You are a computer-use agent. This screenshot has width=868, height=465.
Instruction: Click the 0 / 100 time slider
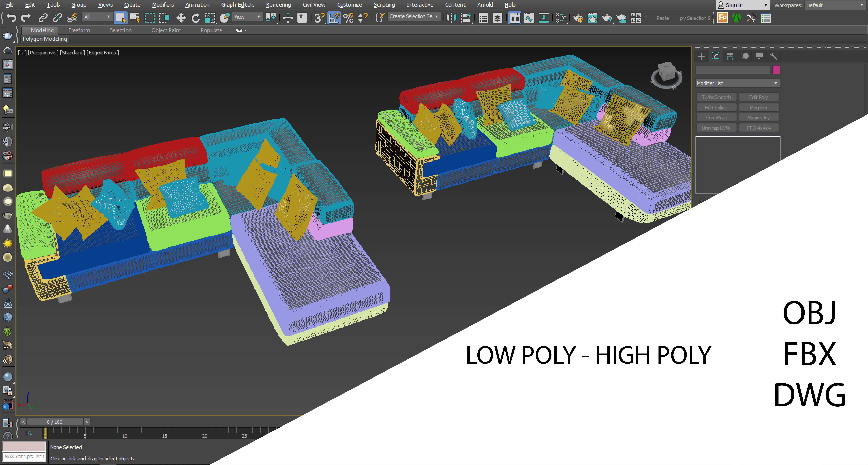click(x=55, y=422)
